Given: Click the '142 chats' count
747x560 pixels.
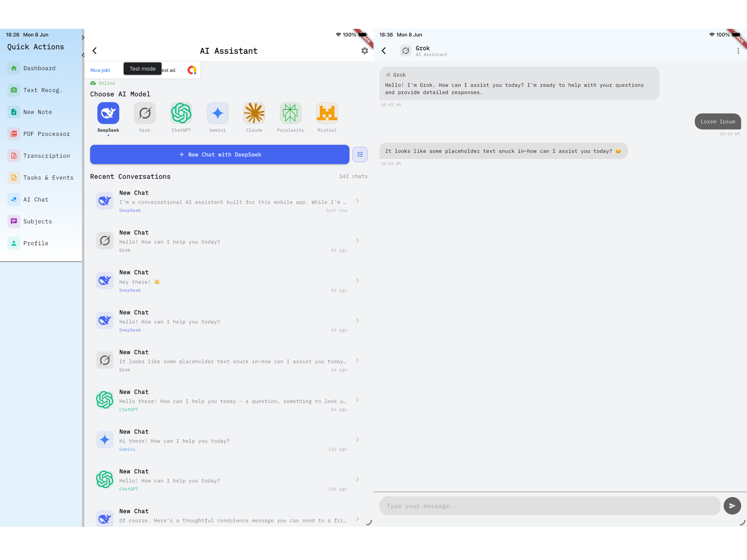Looking at the screenshot, I should pyautogui.click(x=353, y=176).
